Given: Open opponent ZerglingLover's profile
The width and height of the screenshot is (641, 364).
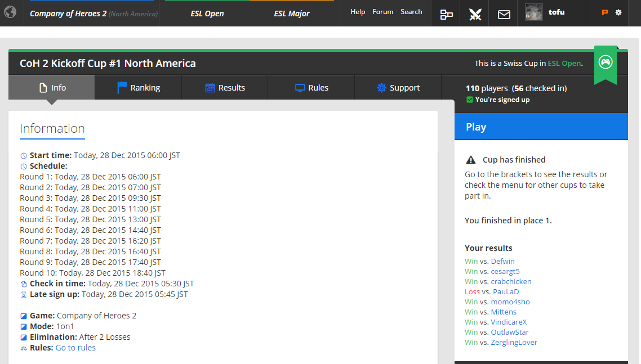Looking at the screenshot, I should click(514, 343).
